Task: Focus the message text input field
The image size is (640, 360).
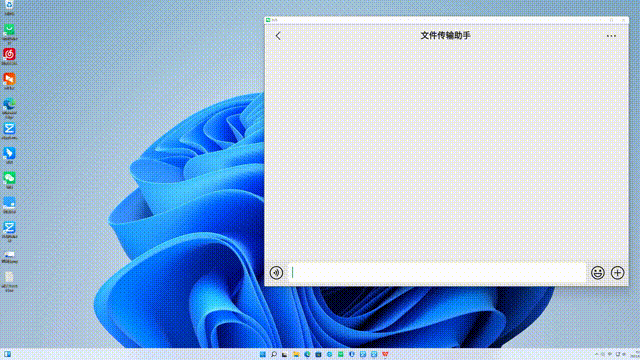Action: click(438, 273)
